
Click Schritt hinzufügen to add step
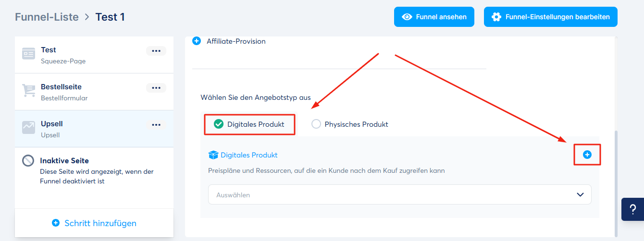coord(94,223)
